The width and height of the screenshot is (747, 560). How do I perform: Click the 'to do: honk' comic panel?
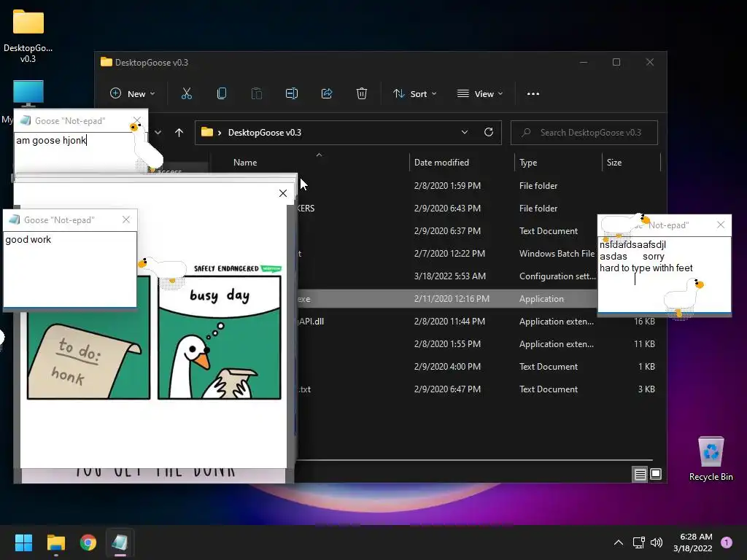tap(88, 355)
